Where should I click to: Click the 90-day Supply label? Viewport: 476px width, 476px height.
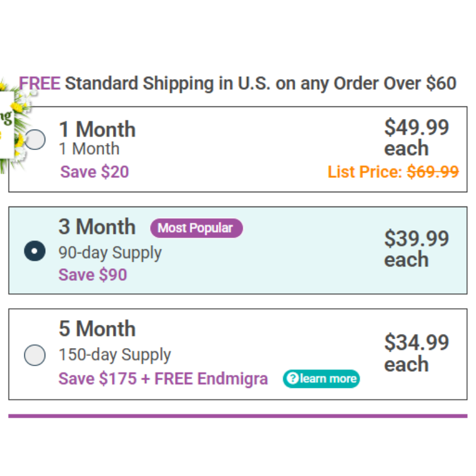pyautogui.click(x=110, y=253)
